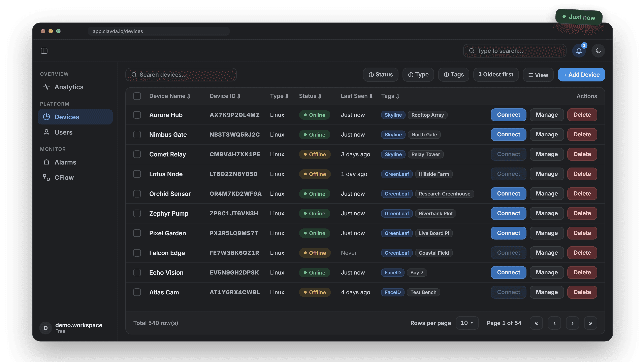Delete the Echo Vision device
The width and height of the screenshot is (644, 362).
(582, 273)
